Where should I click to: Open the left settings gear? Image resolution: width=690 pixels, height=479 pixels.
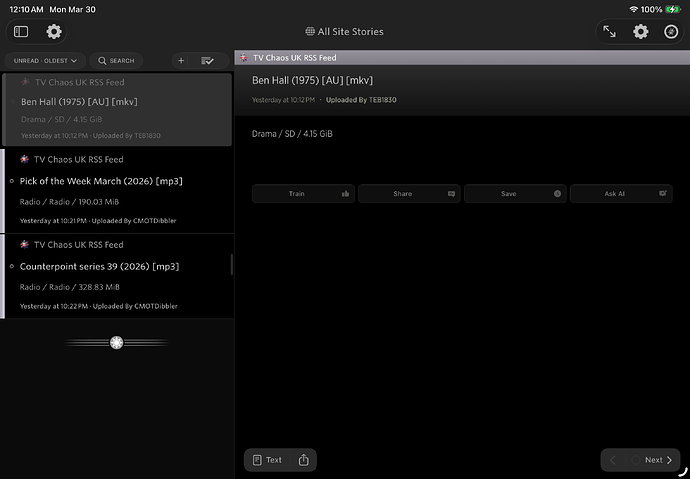pos(54,32)
